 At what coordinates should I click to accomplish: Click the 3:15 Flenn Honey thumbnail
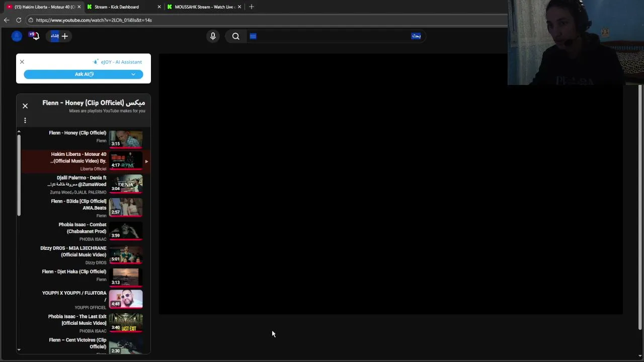pyautogui.click(x=126, y=138)
